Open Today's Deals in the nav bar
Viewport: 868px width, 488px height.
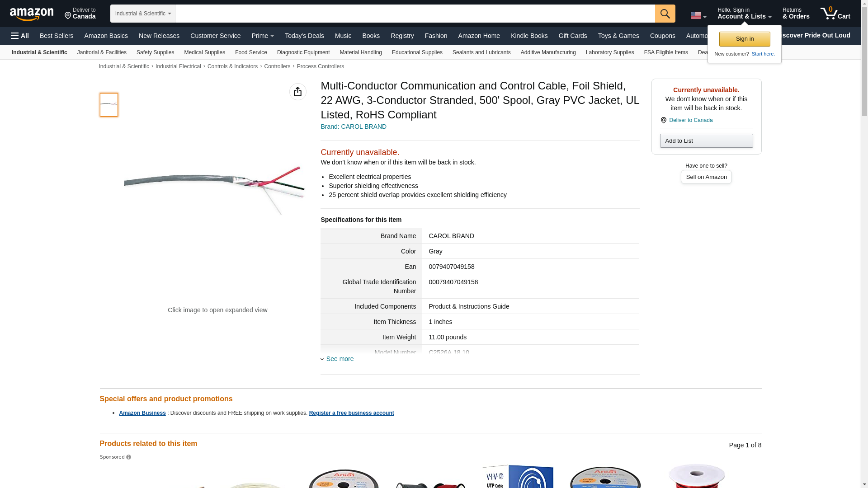click(x=304, y=36)
